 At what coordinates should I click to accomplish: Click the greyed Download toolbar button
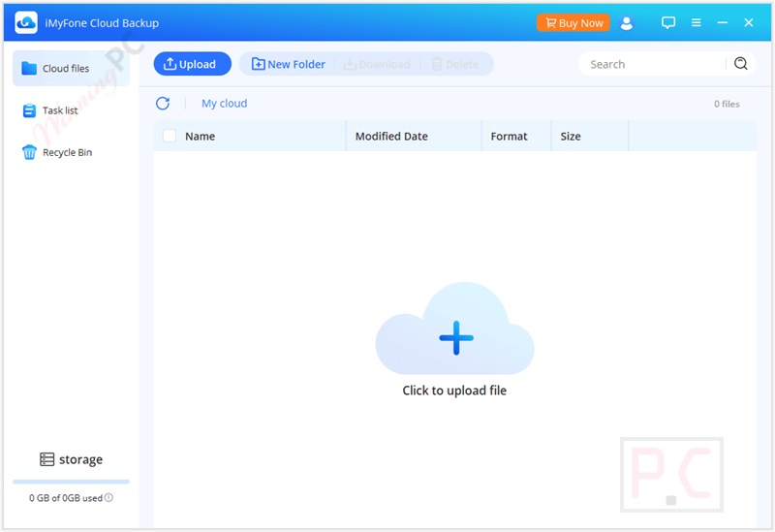click(377, 64)
